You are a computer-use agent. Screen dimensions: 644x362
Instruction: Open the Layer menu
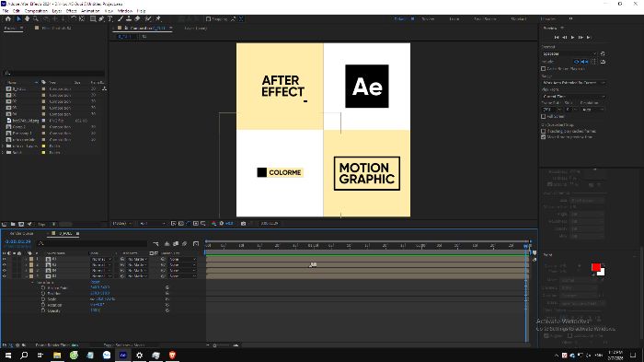point(57,11)
